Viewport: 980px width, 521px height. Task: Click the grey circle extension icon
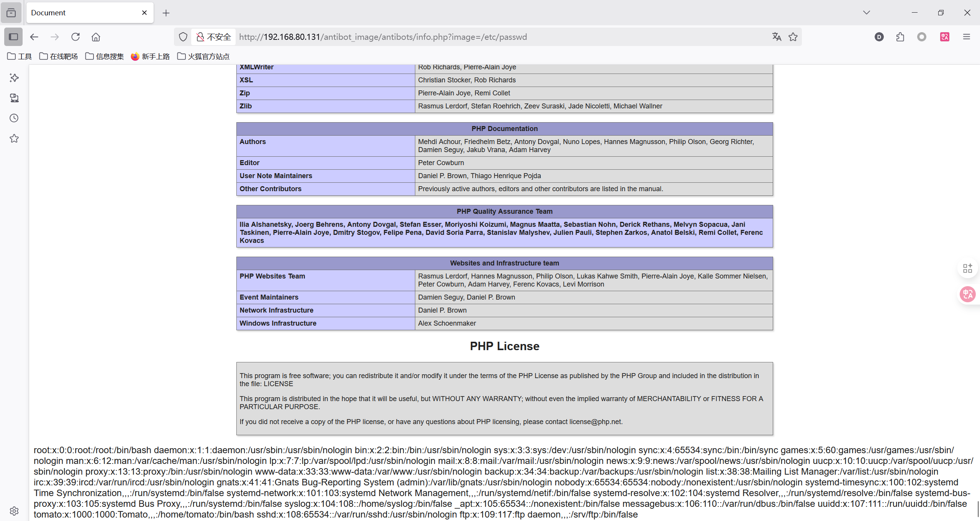[922, 37]
